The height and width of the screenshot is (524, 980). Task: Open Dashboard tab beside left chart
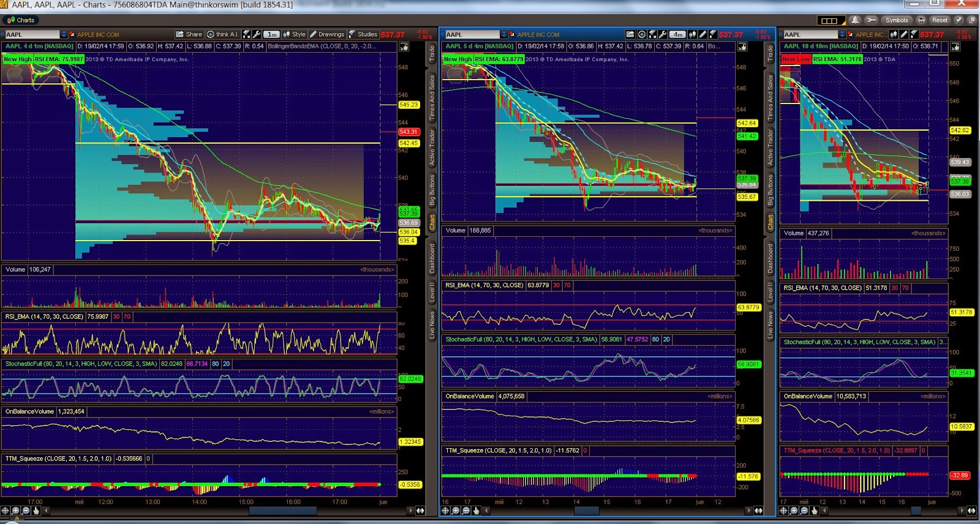[x=432, y=258]
